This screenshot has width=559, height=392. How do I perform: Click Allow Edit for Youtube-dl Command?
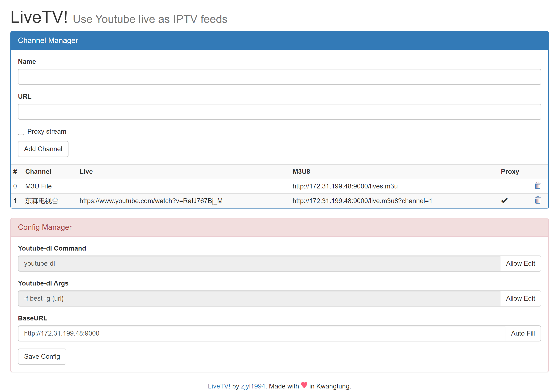tap(520, 264)
